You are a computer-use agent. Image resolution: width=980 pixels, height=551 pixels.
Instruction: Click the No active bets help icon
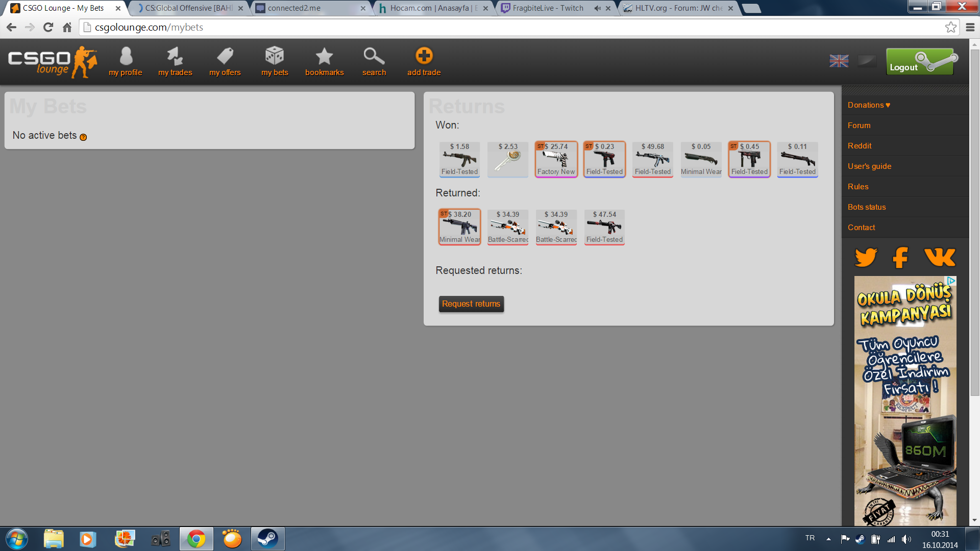[x=83, y=137]
